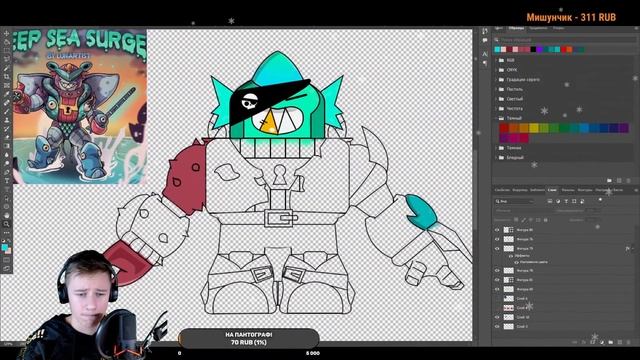Hide the Фигура 83 layer

[x=497, y=280]
